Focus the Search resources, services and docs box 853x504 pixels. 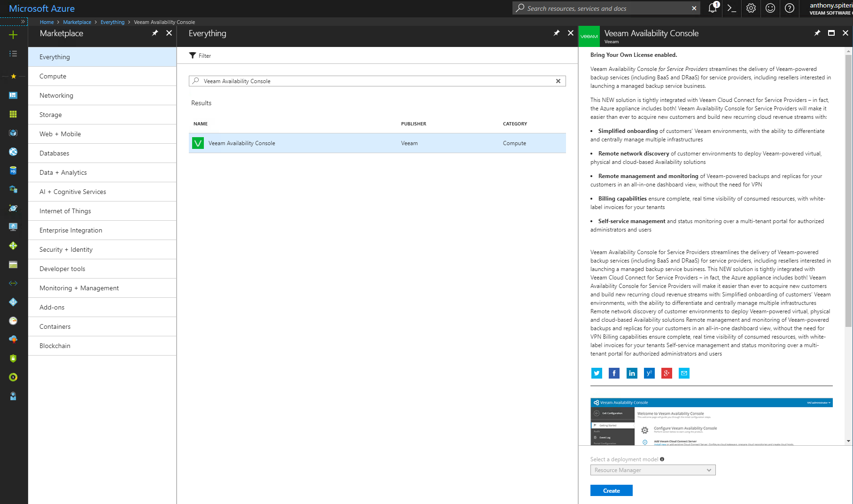tap(606, 8)
